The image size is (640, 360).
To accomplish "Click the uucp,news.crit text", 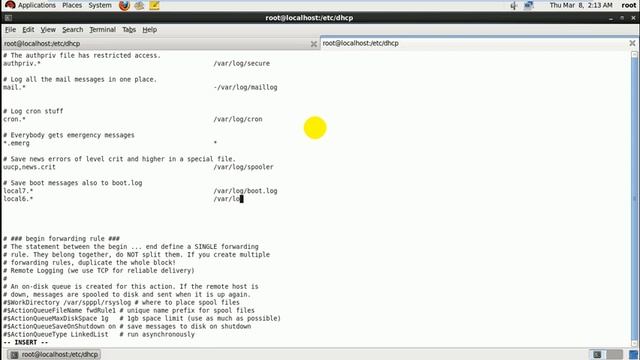I will (29, 167).
